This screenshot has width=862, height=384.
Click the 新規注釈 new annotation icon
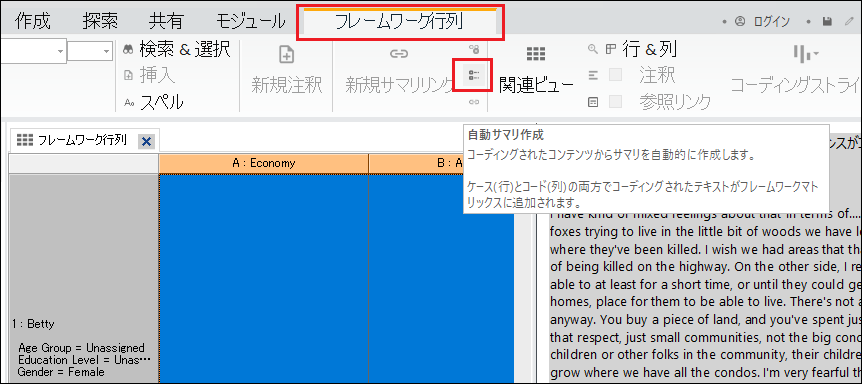point(286,54)
